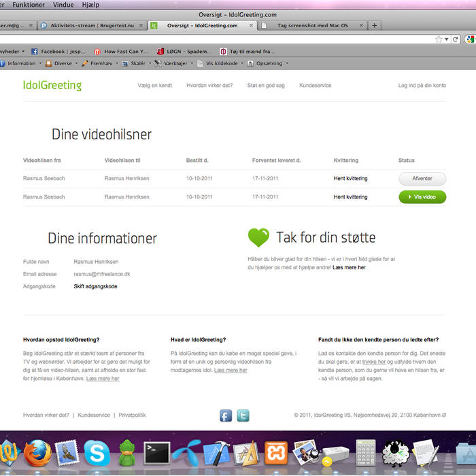Viewport: 476px width, 476px height.
Task: Open Calculator from the dock
Action: click(366, 454)
